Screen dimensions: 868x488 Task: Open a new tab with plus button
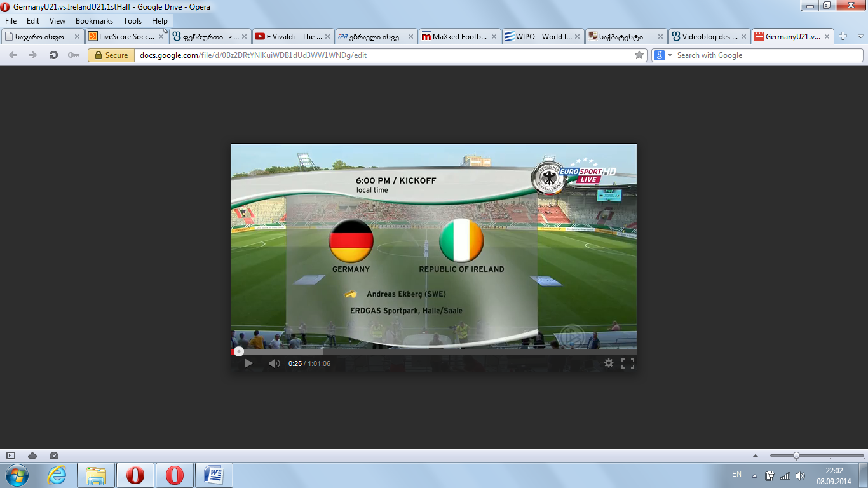[843, 36]
